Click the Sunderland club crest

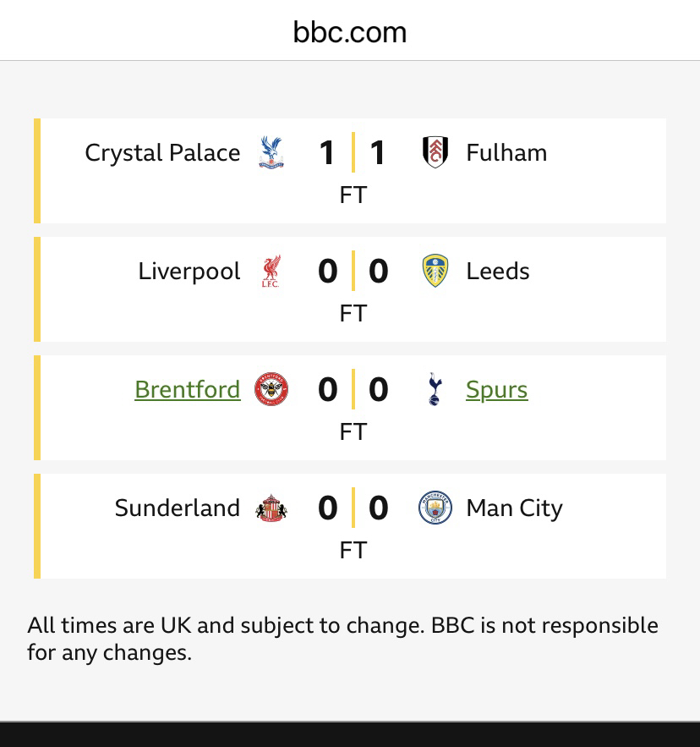point(271,508)
